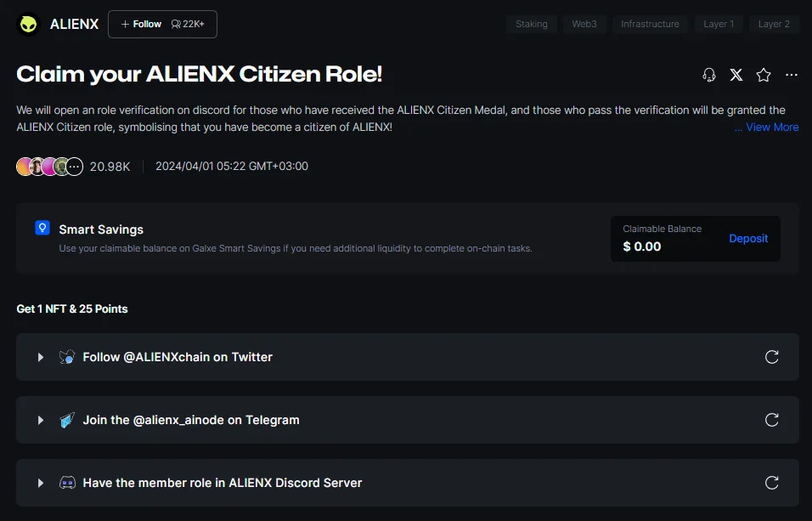
Task: Select the Staking tag
Action: (532, 24)
